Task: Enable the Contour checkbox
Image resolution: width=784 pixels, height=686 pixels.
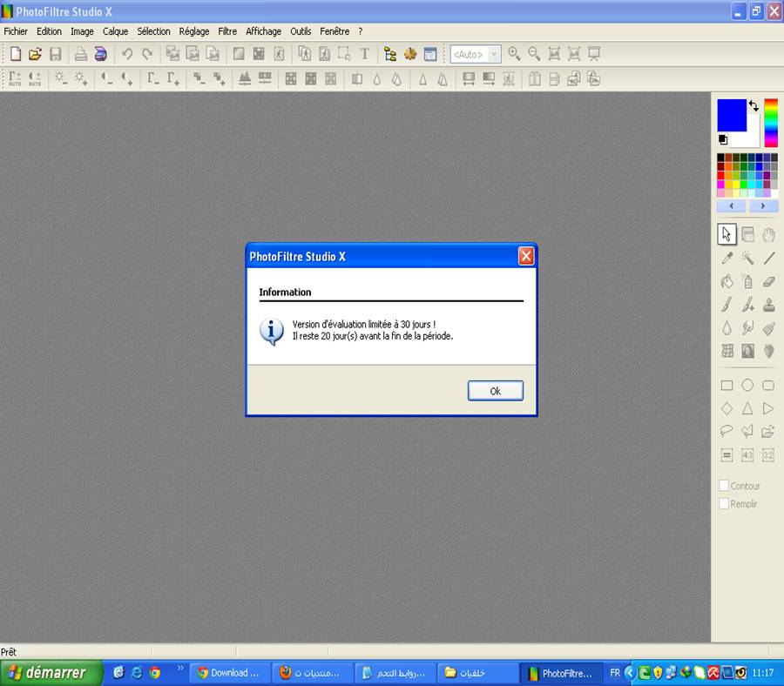Action: [x=724, y=486]
